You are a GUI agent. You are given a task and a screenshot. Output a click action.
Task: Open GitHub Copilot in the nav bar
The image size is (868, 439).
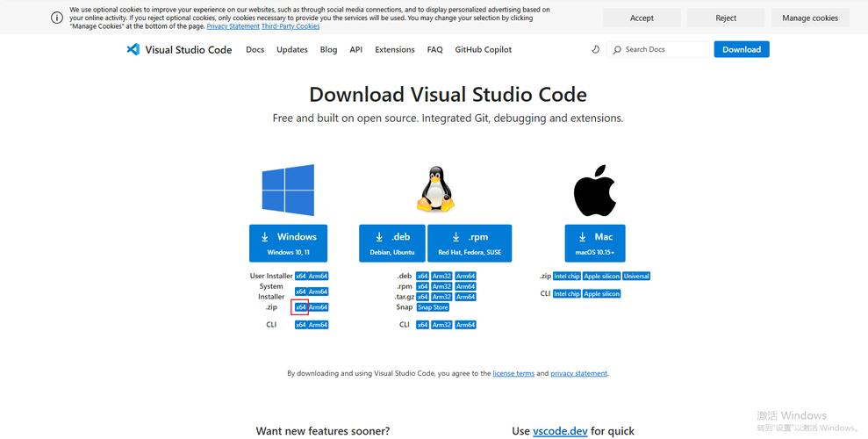point(484,49)
